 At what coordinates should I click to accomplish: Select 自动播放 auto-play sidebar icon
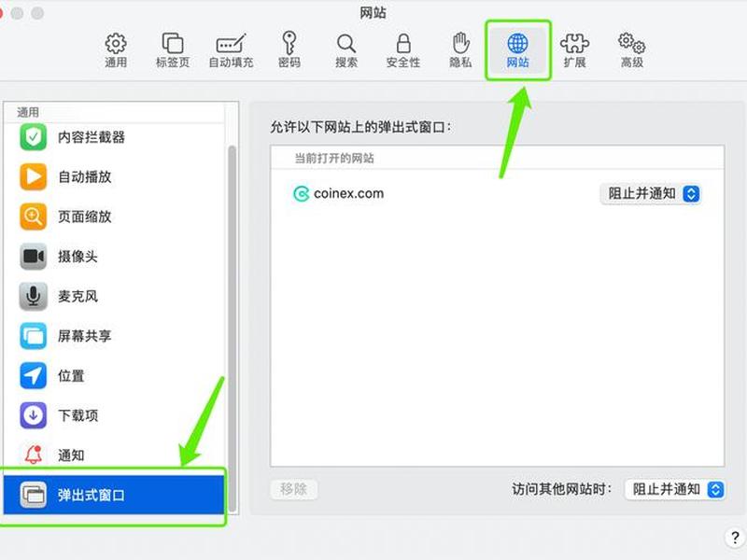(33, 176)
